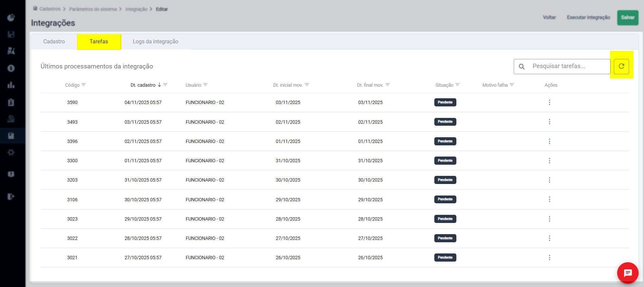Image resolution: width=644 pixels, height=287 pixels.
Task: Click the Pendente badge for task 3203
Action: [445, 180]
